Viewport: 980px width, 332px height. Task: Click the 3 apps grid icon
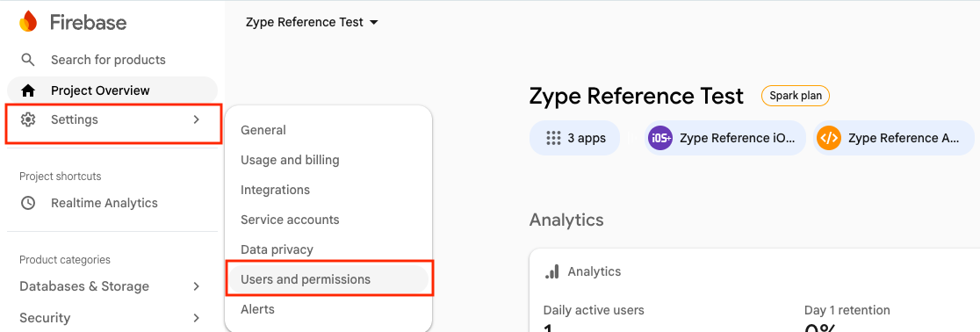tap(553, 138)
